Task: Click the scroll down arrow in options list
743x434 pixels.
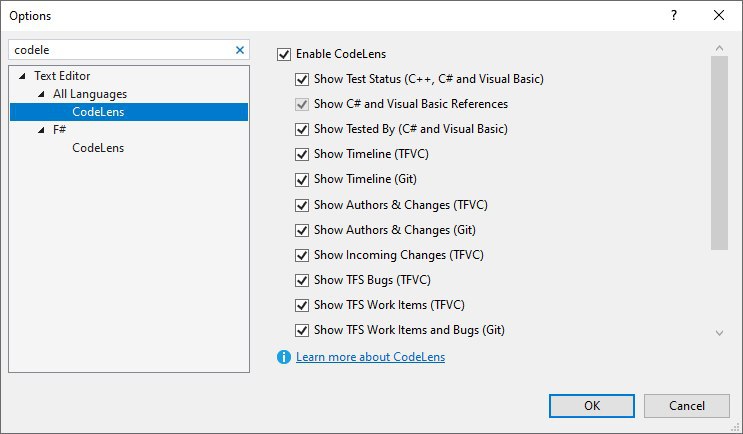Action: (x=719, y=333)
